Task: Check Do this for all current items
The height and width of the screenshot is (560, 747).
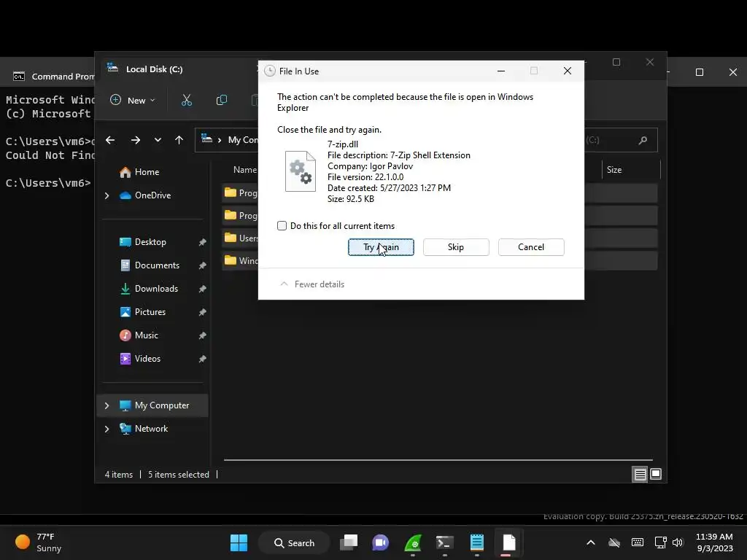Action: pyautogui.click(x=282, y=226)
